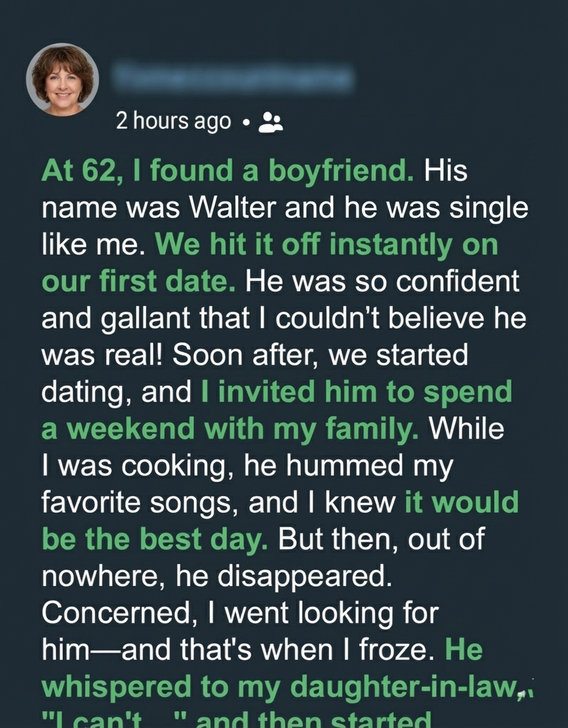Open the poster's profile picture
This screenshot has height=728, width=568.
coord(62,79)
